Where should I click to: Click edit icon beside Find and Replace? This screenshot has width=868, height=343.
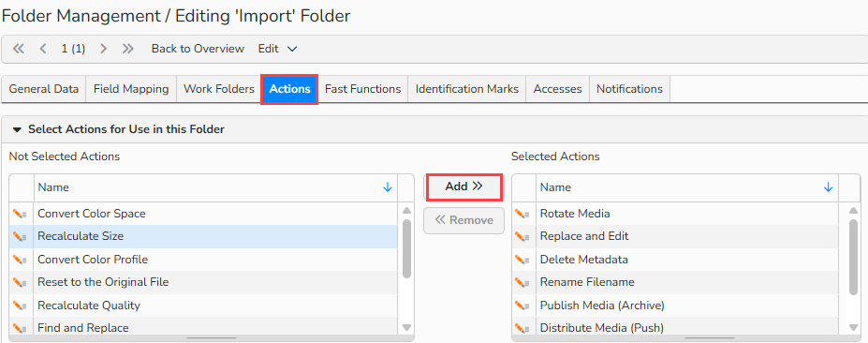tap(20, 328)
